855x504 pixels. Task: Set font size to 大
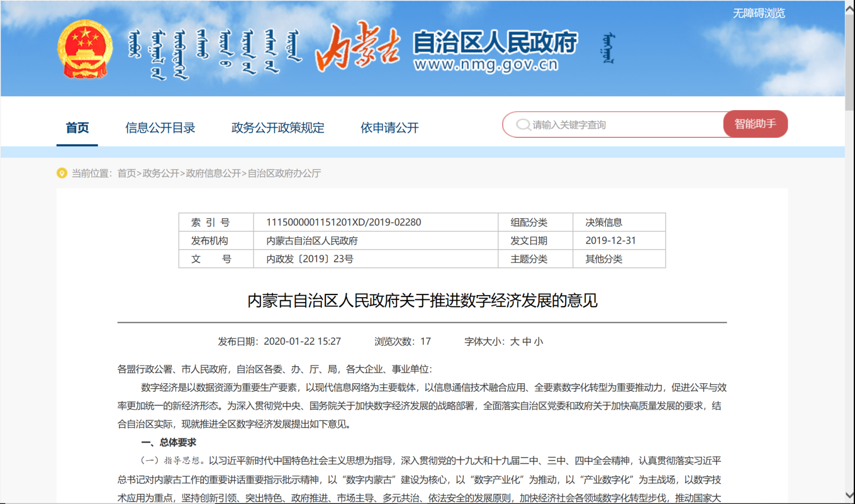click(515, 342)
